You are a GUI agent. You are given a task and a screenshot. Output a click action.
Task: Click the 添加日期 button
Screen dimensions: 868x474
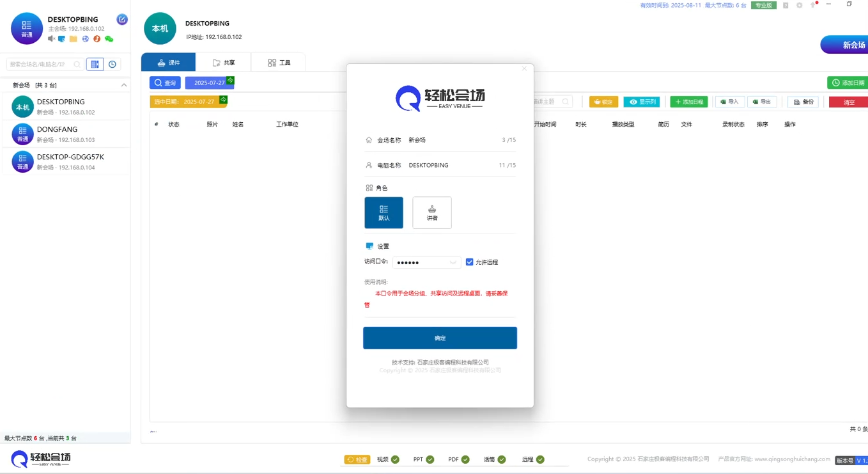coord(848,83)
